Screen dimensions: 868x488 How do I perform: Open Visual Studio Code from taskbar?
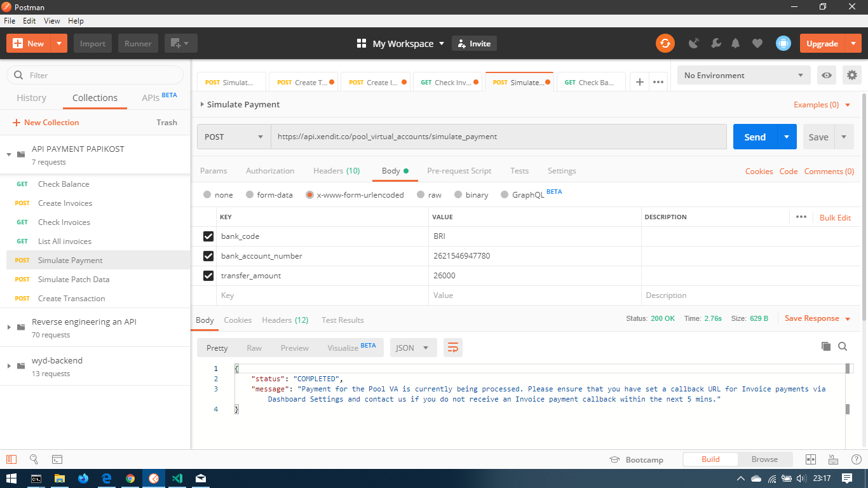tap(177, 478)
